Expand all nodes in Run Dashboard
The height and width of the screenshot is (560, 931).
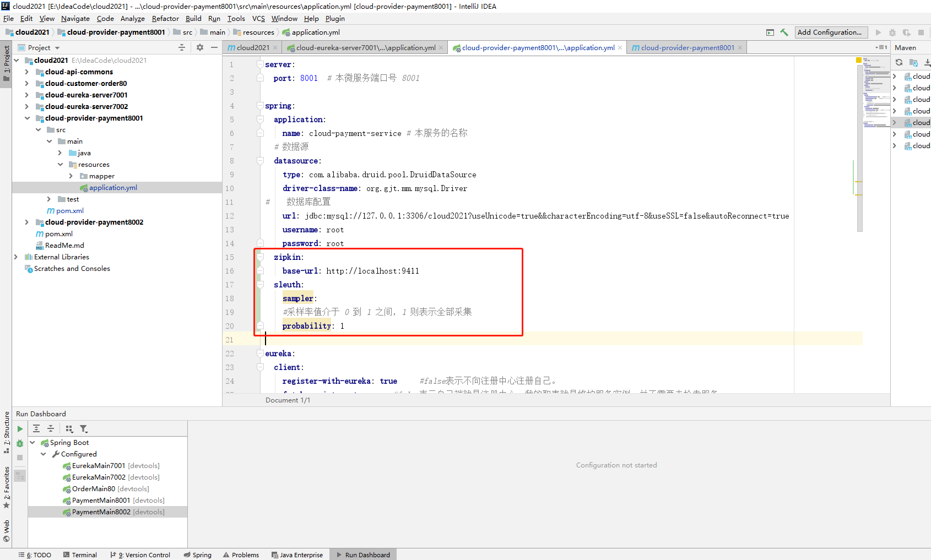[36, 429]
